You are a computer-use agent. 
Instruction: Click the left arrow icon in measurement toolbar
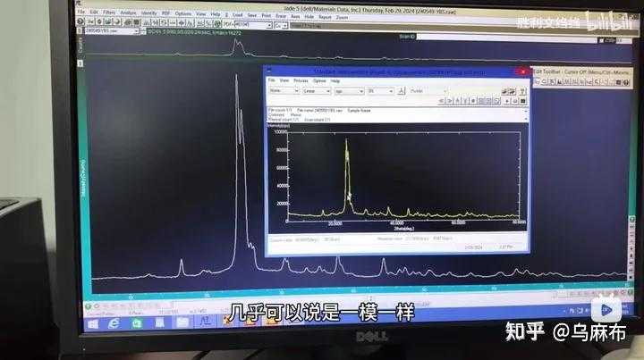coord(441,101)
